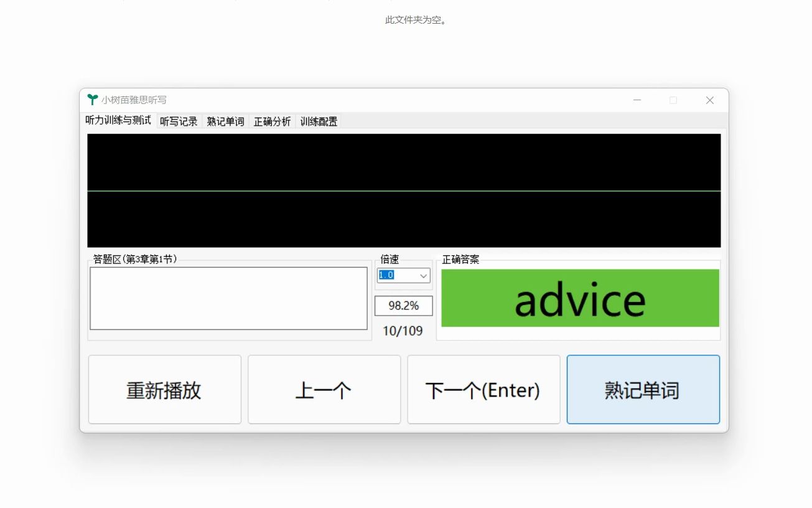
Task: Click the 10/109 progress counter
Action: 403,331
